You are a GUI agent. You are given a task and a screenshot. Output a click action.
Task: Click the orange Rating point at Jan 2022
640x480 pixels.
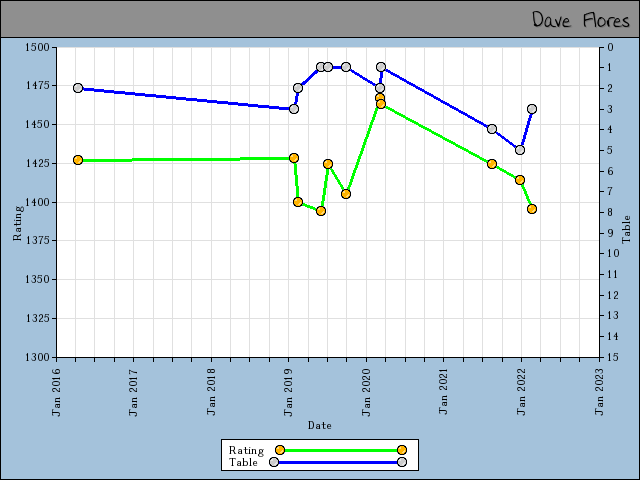pyautogui.click(x=520, y=180)
